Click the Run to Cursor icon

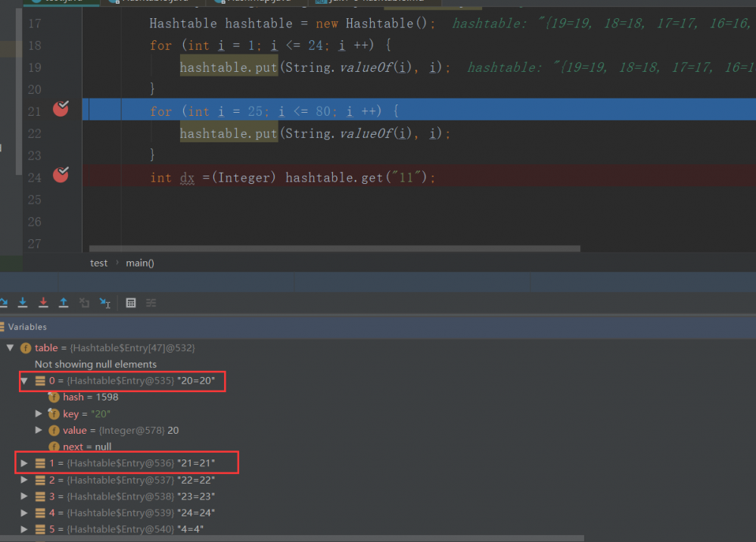point(105,303)
